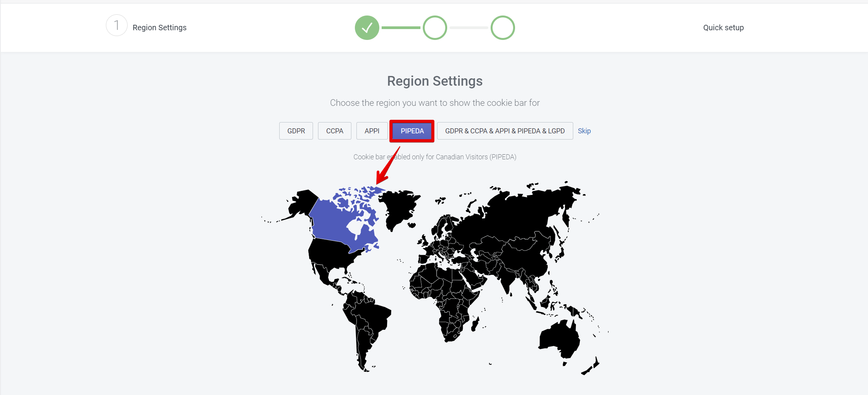
Task: Select the GDPR region button
Action: pos(296,131)
